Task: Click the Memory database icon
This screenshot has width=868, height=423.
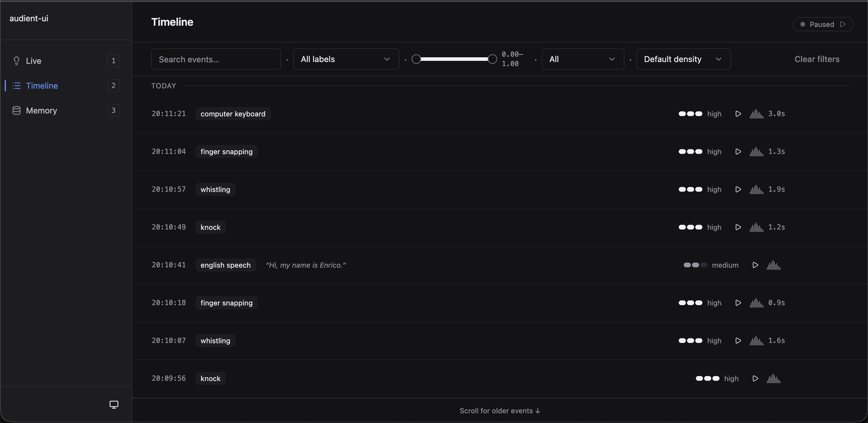Action: pyautogui.click(x=16, y=110)
